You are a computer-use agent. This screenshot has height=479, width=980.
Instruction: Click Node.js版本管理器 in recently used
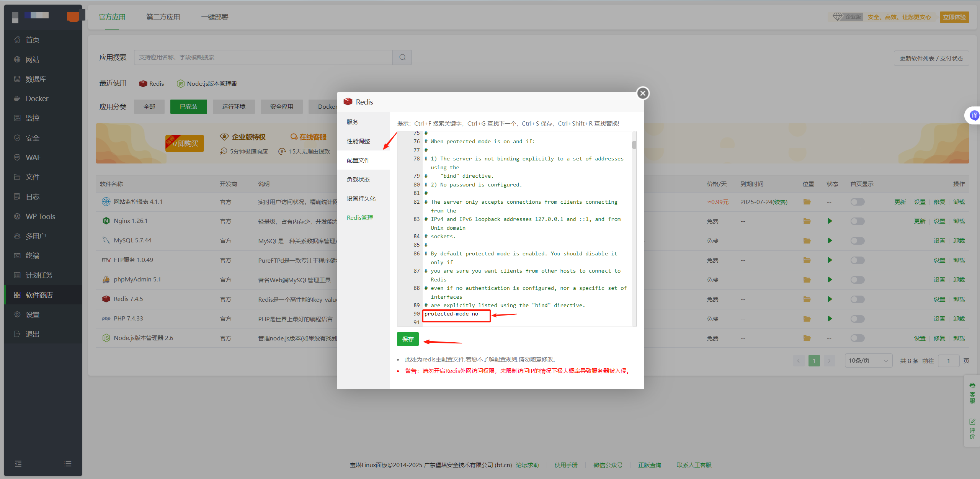(x=207, y=83)
